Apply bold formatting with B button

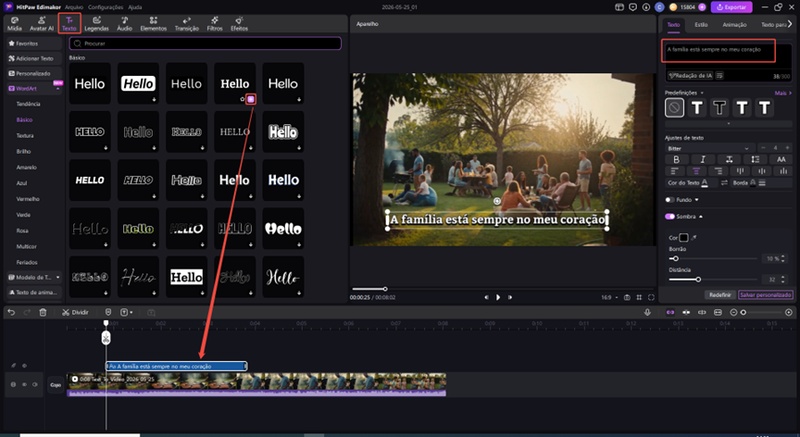tap(677, 160)
